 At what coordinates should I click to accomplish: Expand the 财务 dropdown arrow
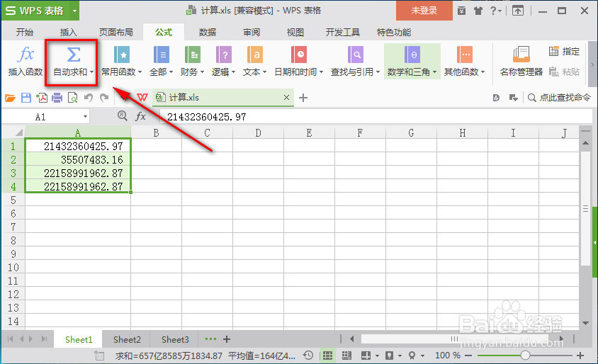[x=202, y=72]
